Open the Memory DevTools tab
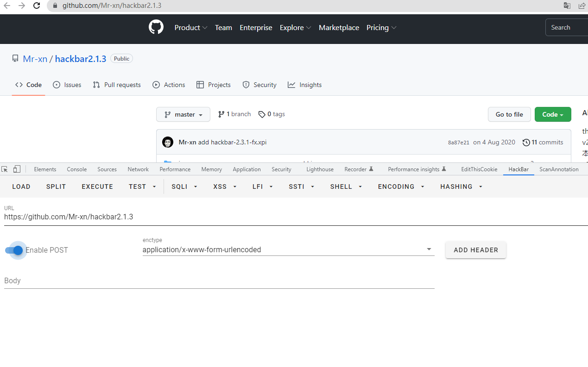Viewport: 588px width, 367px height. (212, 169)
